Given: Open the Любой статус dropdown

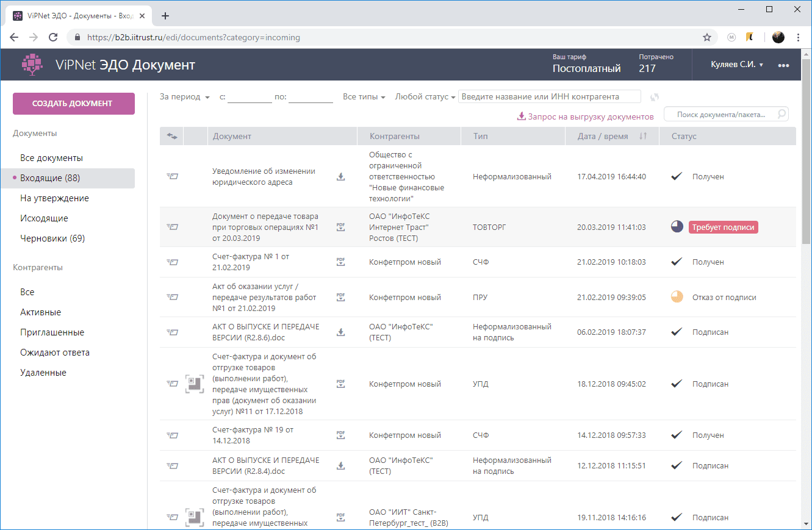Looking at the screenshot, I should (x=425, y=97).
